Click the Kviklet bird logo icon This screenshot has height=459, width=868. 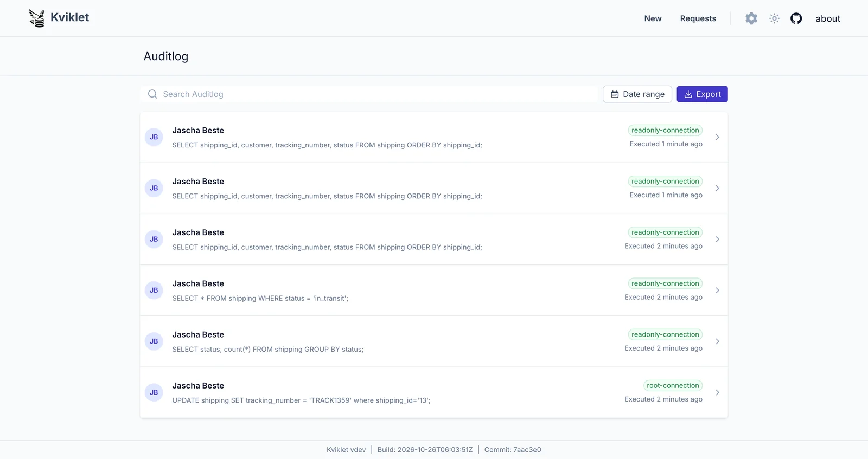36,18
